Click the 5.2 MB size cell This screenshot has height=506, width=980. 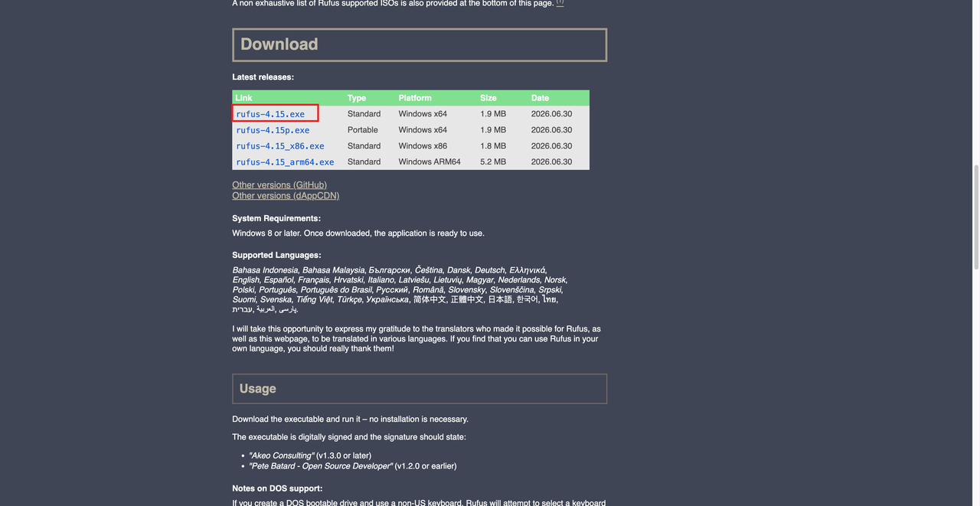point(493,162)
